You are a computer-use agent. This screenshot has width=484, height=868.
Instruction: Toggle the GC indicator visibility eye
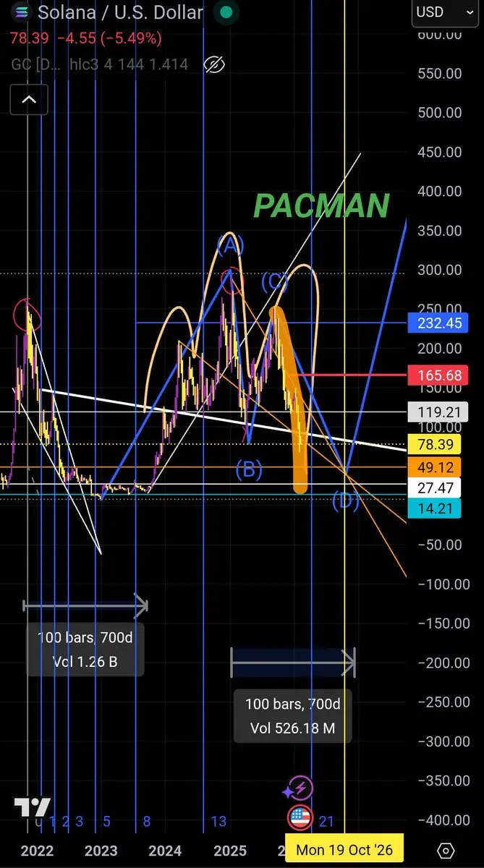click(214, 65)
